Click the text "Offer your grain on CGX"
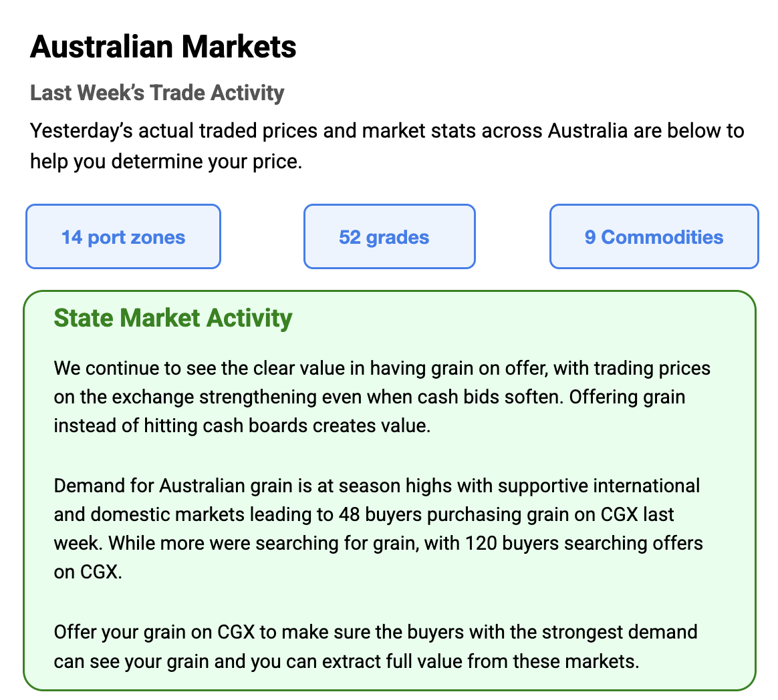This screenshot has width=778, height=700. point(142,632)
